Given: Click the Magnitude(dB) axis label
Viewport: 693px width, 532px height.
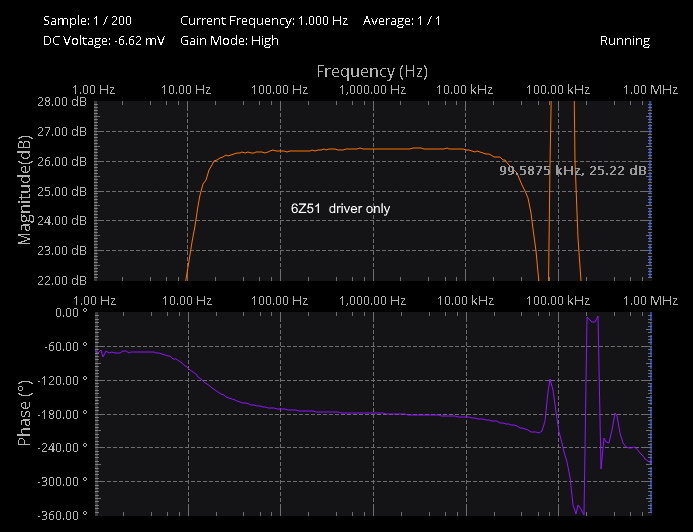Looking at the screenshot, I should pyautogui.click(x=25, y=191).
